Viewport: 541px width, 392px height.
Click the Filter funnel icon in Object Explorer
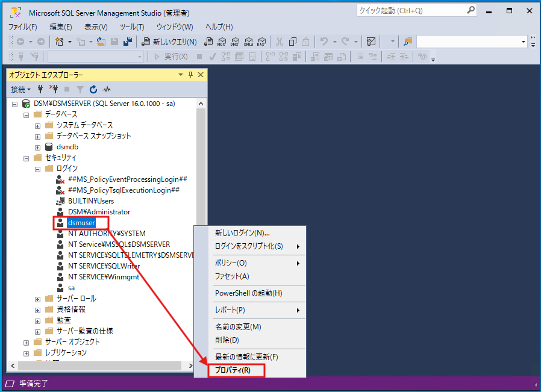click(x=80, y=90)
